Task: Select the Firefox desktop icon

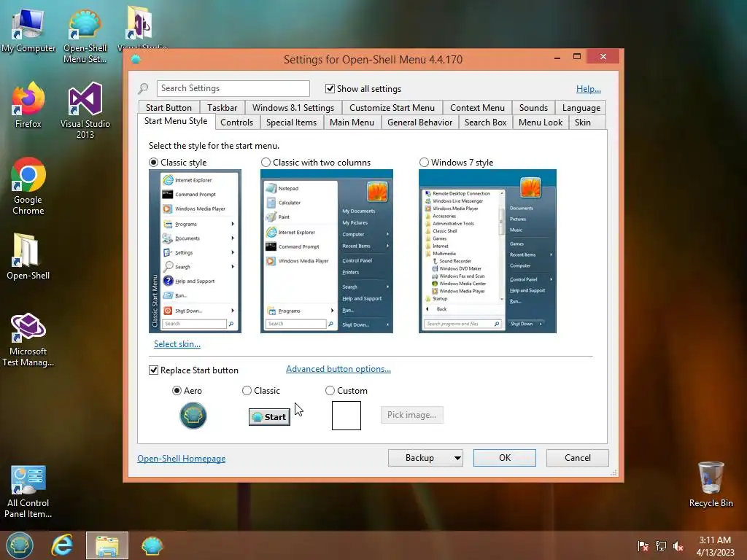Action: click(28, 105)
